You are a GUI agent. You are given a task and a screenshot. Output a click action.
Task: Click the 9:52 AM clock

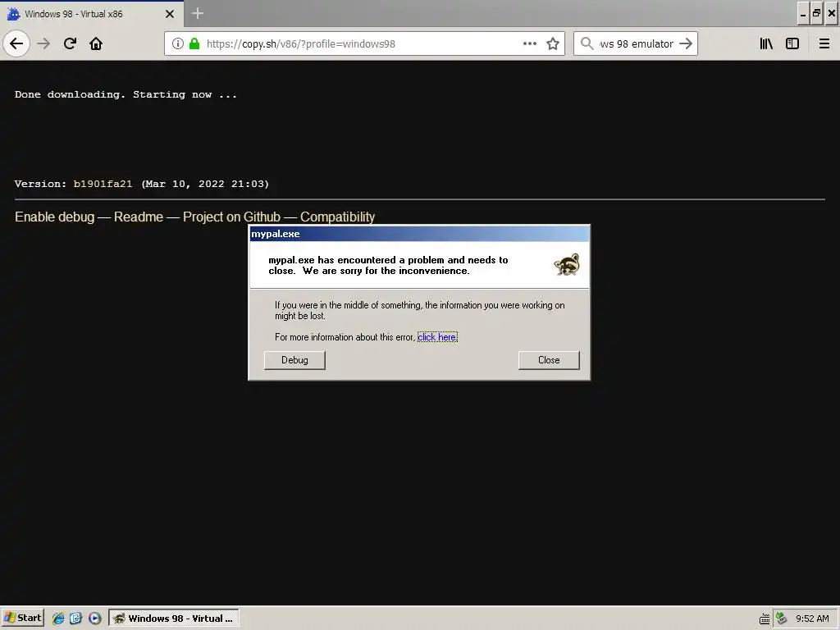coord(812,619)
